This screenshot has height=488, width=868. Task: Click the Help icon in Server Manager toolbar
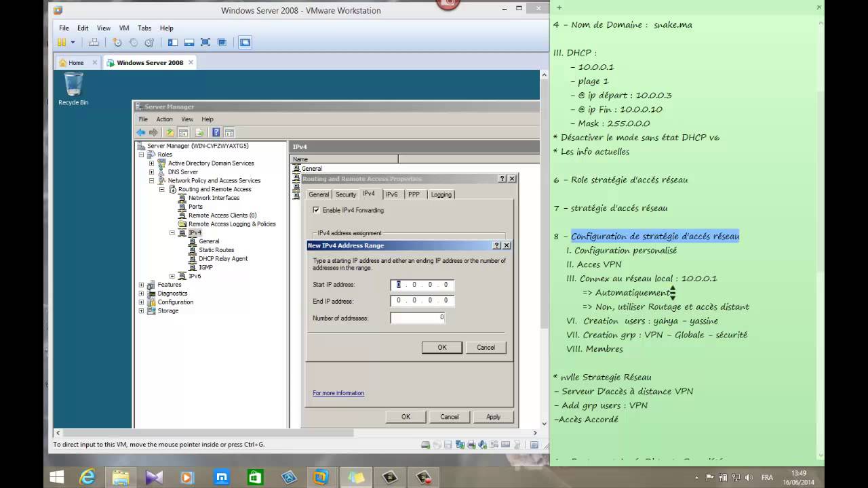[216, 132]
